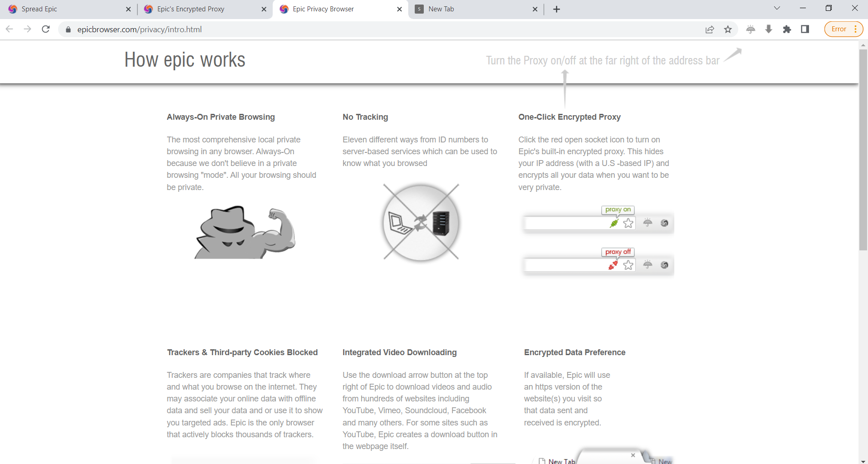
Task: Close the Spread Epic tab
Action: (128, 9)
